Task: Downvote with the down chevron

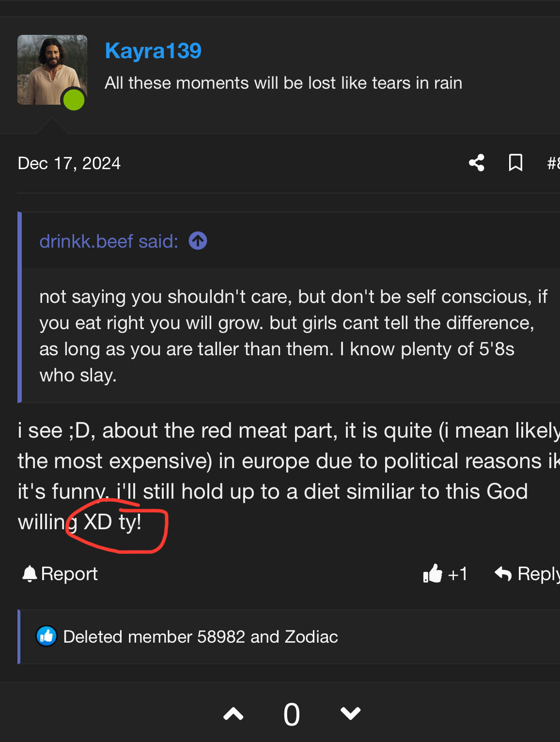Action: pos(350,714)
